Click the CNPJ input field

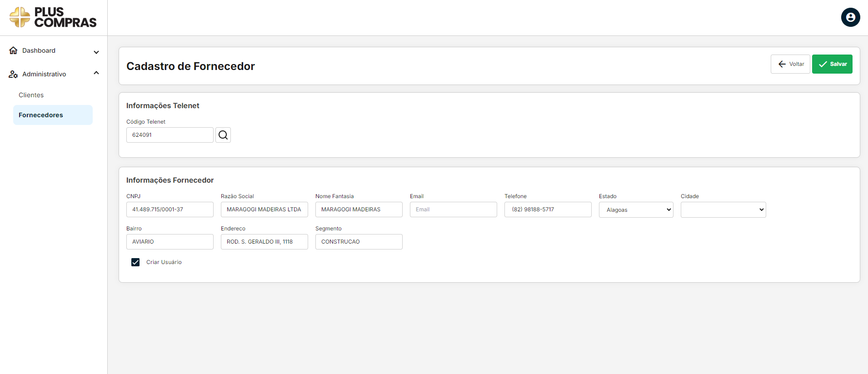tap(170, 209)
